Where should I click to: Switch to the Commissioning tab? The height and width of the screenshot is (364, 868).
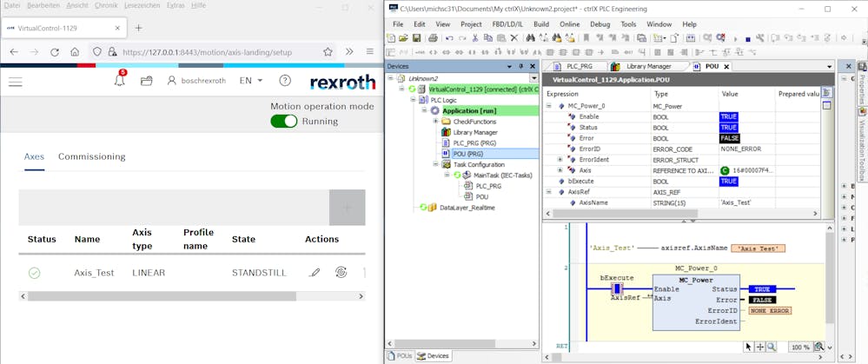(x=91, y=156)
